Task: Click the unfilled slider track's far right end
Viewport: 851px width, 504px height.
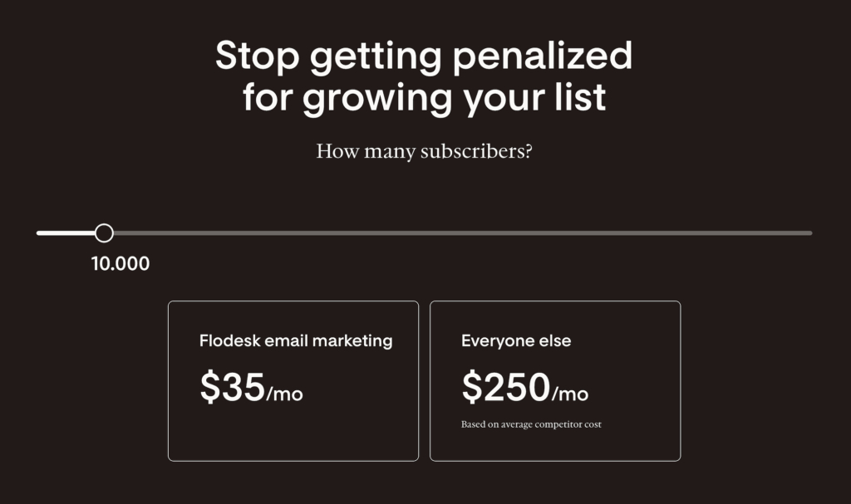Action: point(809,233)
